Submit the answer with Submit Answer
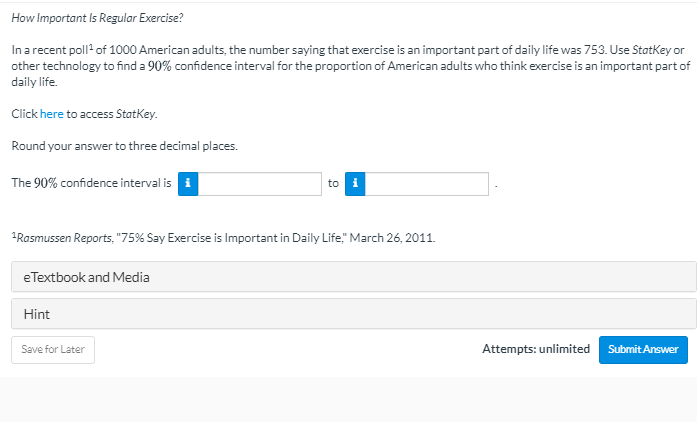 tap(643, 349)
